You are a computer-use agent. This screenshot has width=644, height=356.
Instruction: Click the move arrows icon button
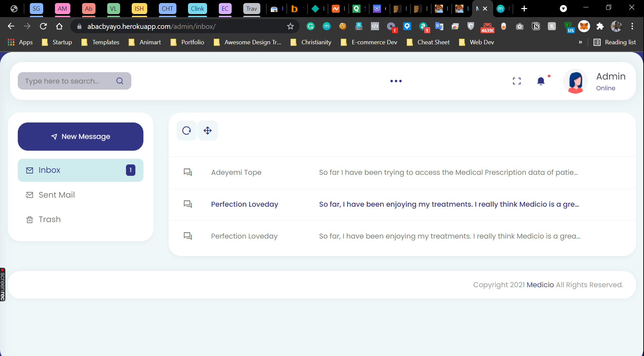[x=208, y=131]
